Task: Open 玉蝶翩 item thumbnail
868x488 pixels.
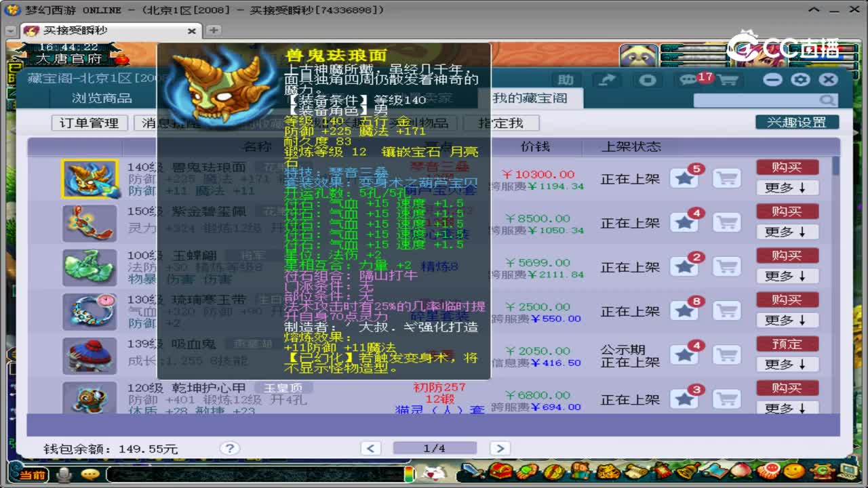Action: click(90, 267)
